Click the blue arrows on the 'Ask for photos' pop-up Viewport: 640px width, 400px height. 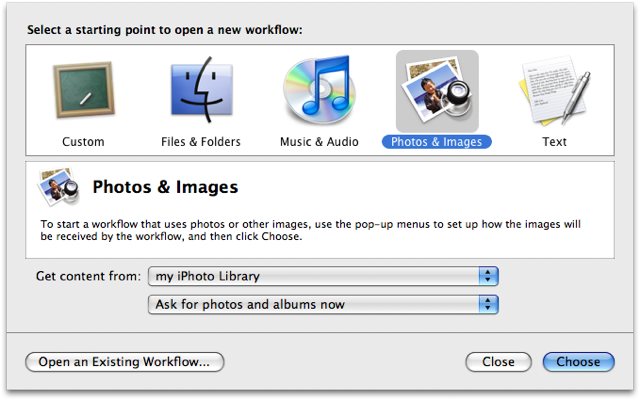[488, 304]
